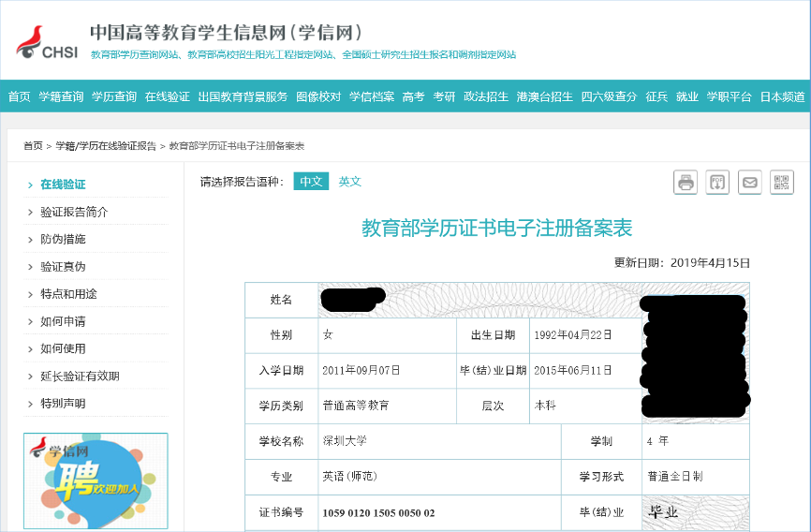Click graduation date 2015年06月11日
This screenshot has width=811, height=532.
(x=573, y=371)
